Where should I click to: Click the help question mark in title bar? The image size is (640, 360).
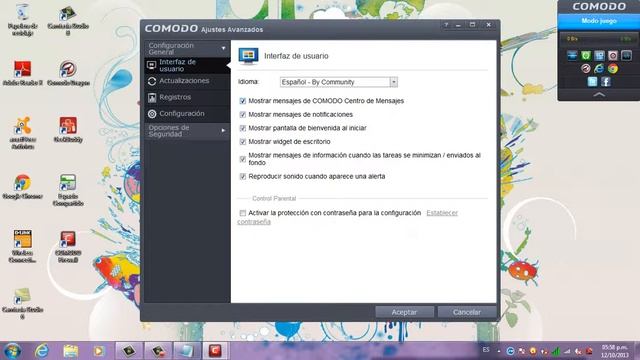(x=446, y=25)
